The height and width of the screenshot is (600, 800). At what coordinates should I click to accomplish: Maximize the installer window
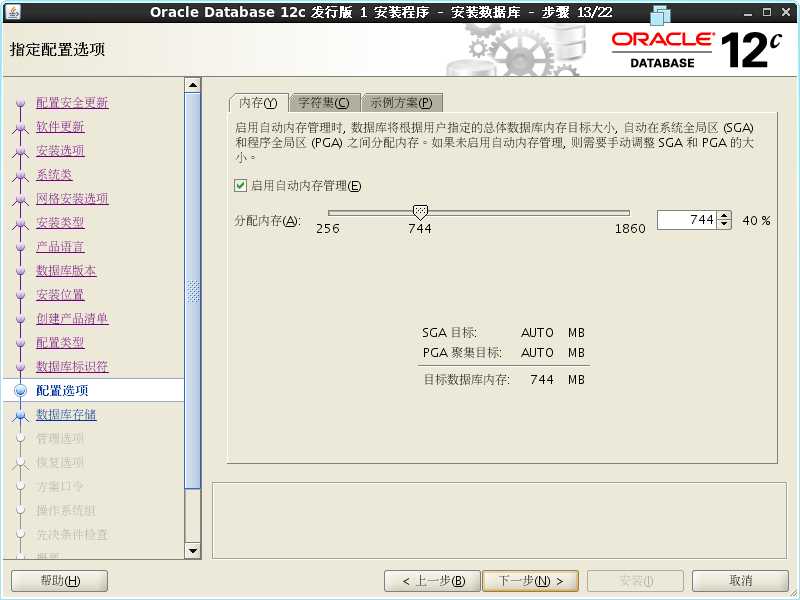tap(767, 12)
